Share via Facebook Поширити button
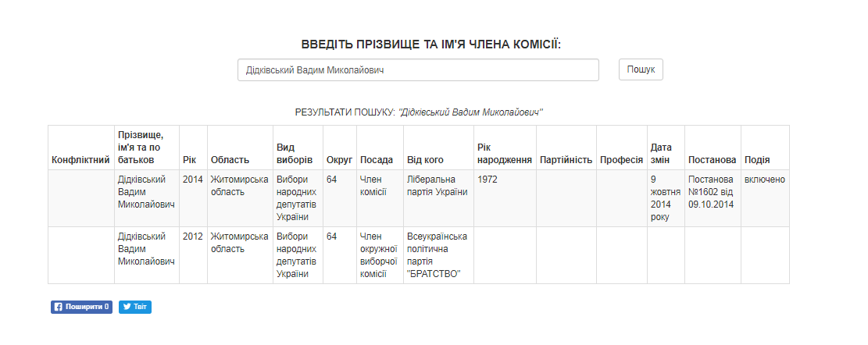 coord(81,307)
